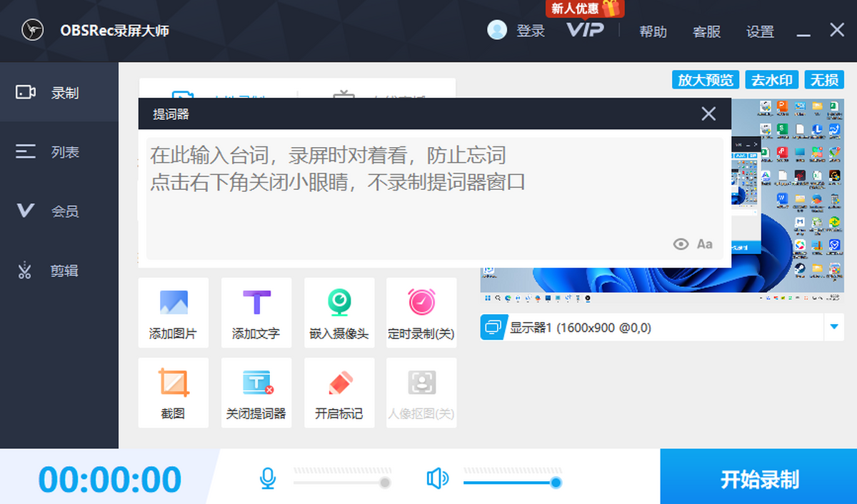Close the 提词器 teleprompter window

[x=708, y=114]
